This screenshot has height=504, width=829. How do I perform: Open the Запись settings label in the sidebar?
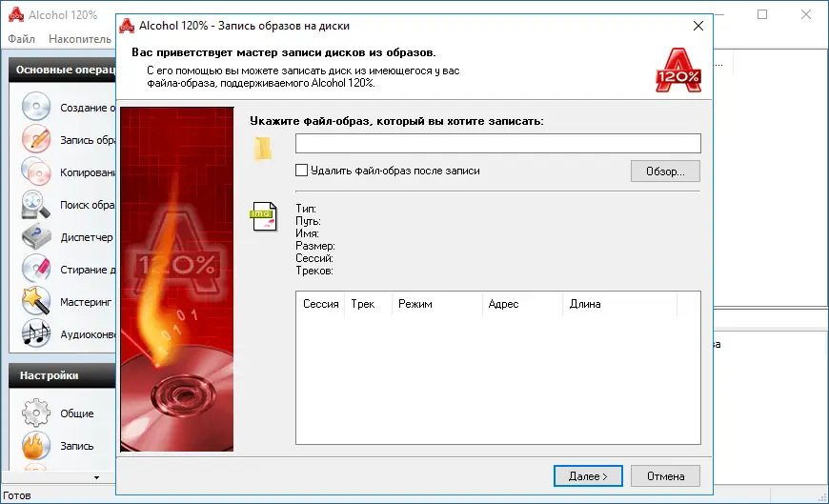tap(76, 446)
